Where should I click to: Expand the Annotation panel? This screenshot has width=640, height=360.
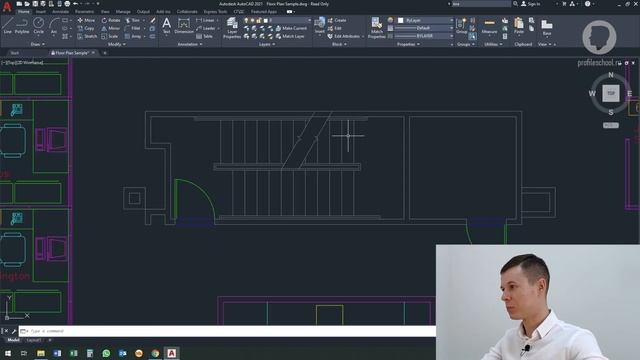pyautogui.click(x=190, y=44)
